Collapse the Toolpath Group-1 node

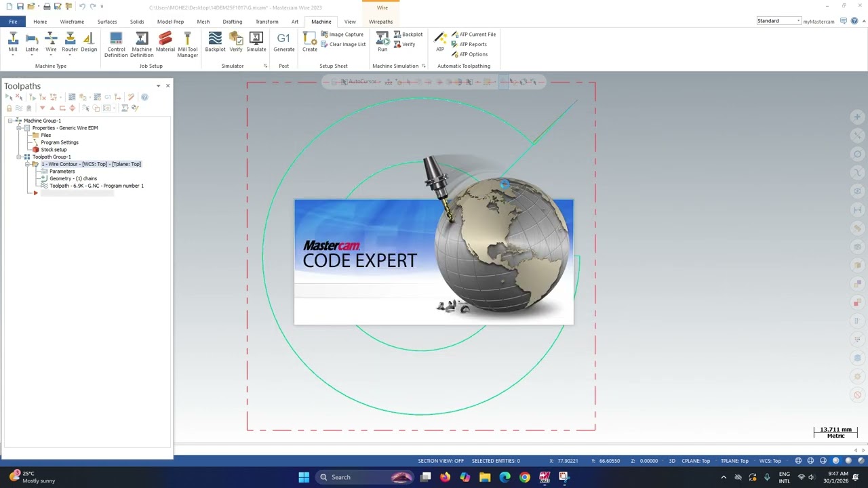[x=19, y=157]
